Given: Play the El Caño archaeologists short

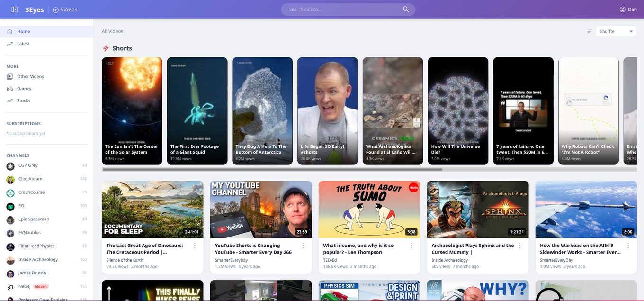Looking at the screenshot, I should click(x=393, y=111).
